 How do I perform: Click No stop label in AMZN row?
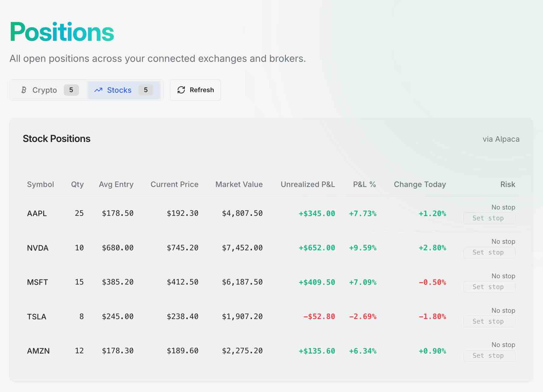(503, 345)
